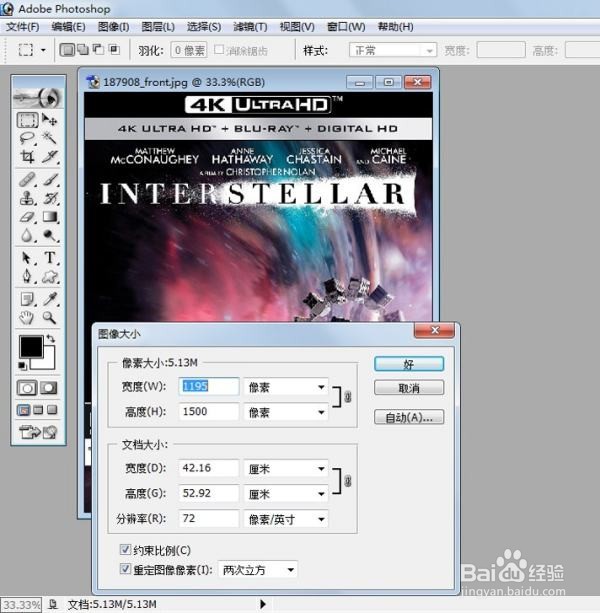This screenshot has height=613, width=600.
Task: Open the 帮助(H) menu
Action: [396, 27]
